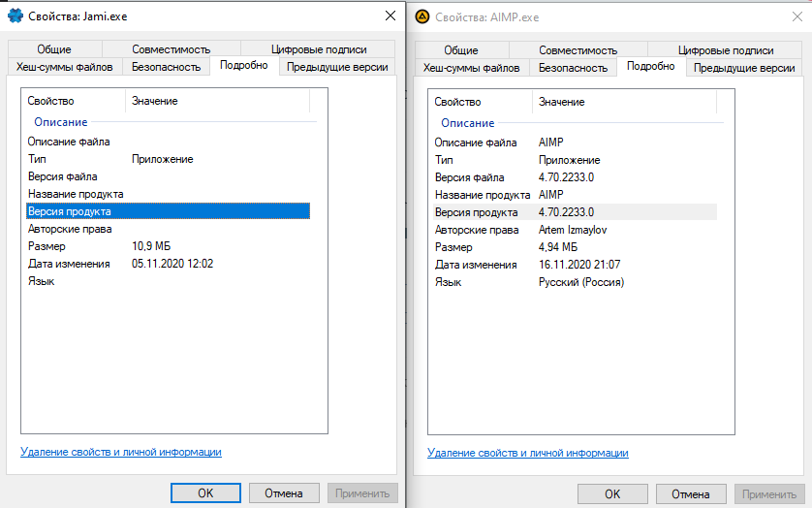Click Применить button in Jami.exe window

[362, 492]
